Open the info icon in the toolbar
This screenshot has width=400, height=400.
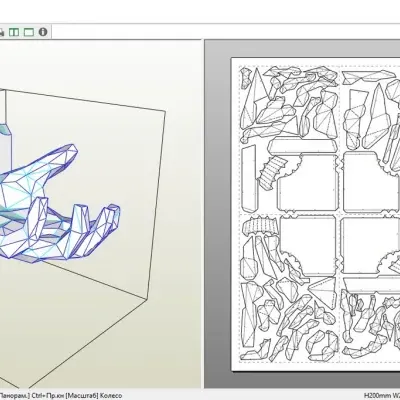click(43, 32)
